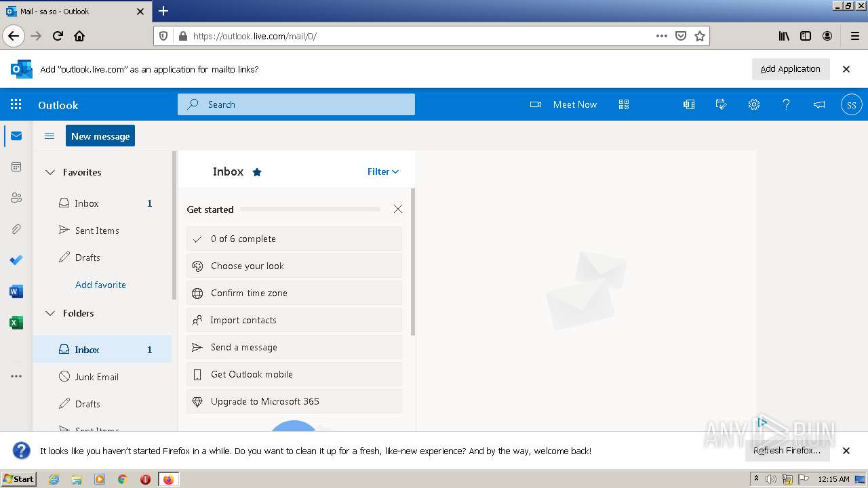Open Firefox Library icon
868x488 pixels.
(x=784, y=36)
